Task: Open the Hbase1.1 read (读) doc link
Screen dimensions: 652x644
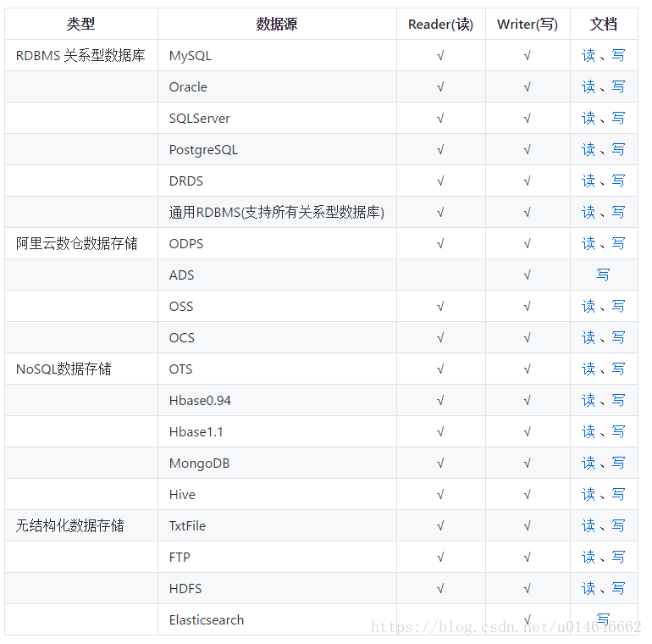Action: (588, 431)
